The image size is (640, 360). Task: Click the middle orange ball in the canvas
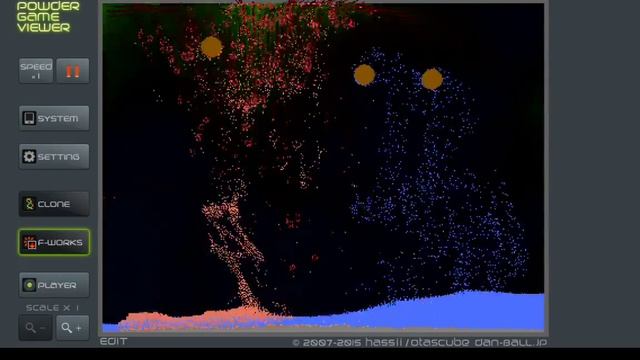point(364,75)
